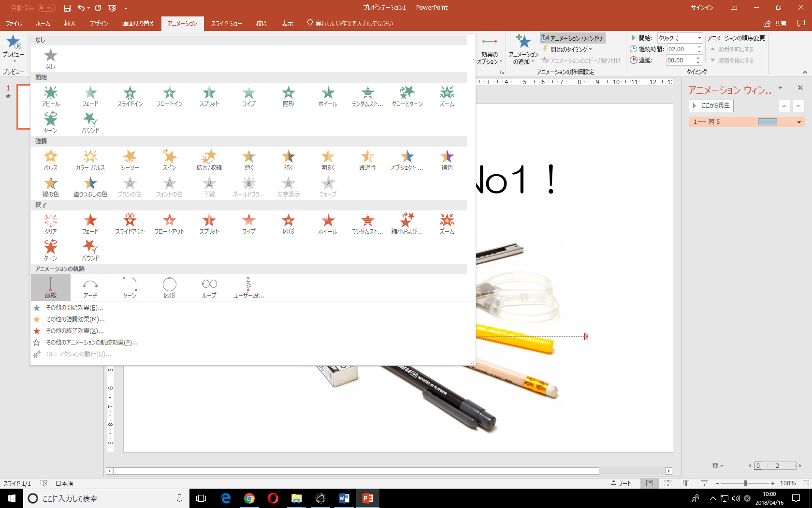
Task: Pick the ホイール entrance animation
Action: coord(328,96)
